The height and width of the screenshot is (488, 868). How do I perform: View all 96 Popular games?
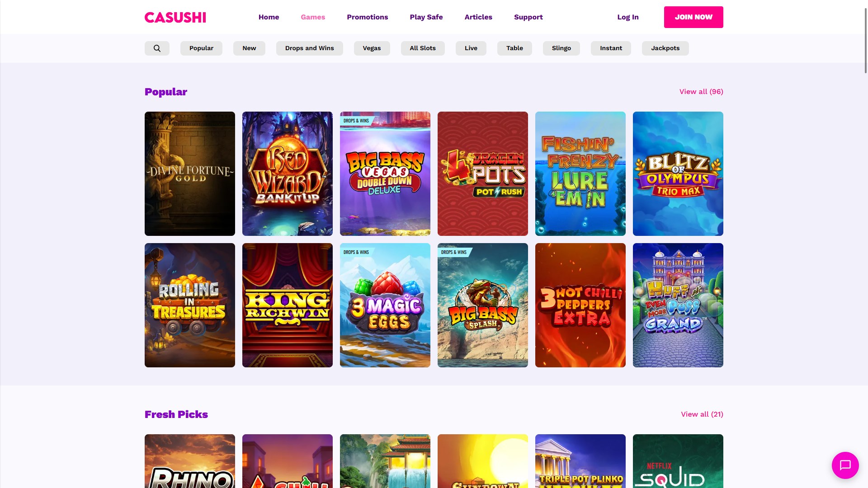tap(701, 92)
